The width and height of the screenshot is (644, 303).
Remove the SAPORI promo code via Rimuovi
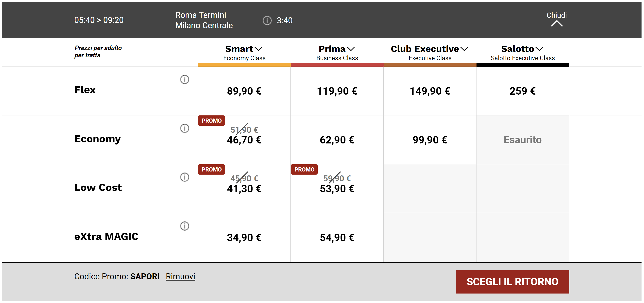180,276
